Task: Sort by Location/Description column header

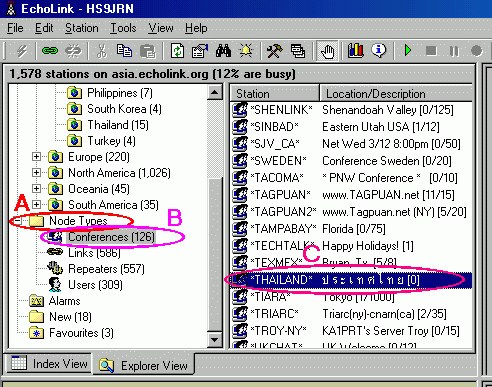Action: 396,94
